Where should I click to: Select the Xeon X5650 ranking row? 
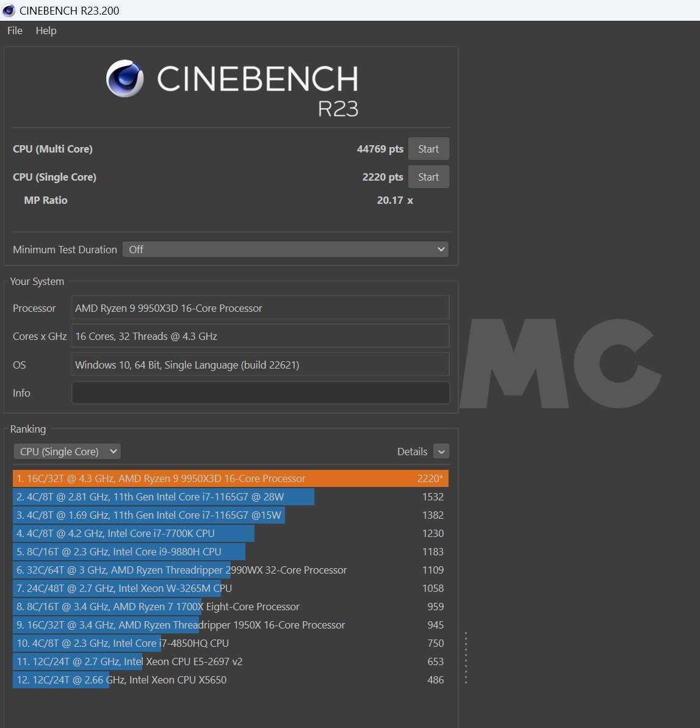pos(230,680)
